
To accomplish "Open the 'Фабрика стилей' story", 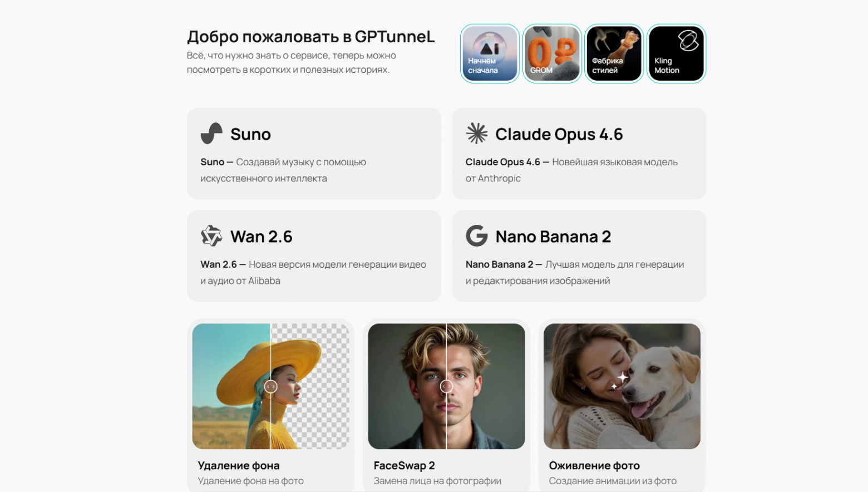I will 614,53.
